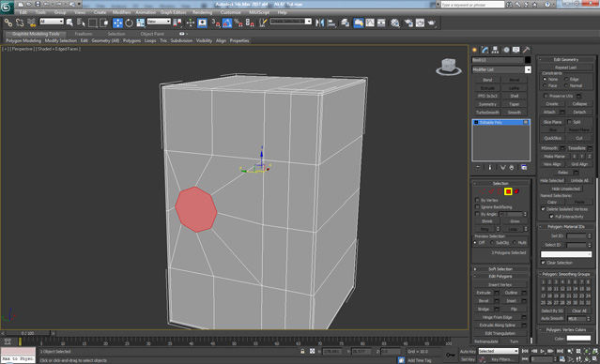Open the Customize menu
This screenshot has width=600, height=364.
click(231, 12)
